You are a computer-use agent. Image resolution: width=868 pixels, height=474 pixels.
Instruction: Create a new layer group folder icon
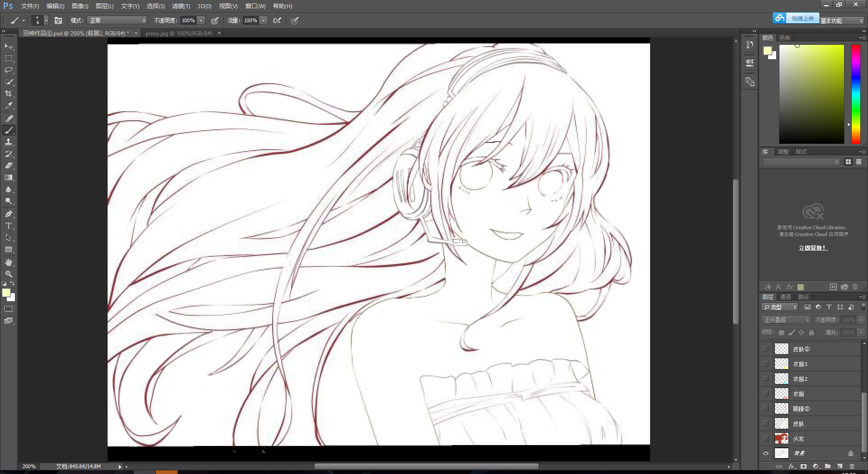click(827, 466)
